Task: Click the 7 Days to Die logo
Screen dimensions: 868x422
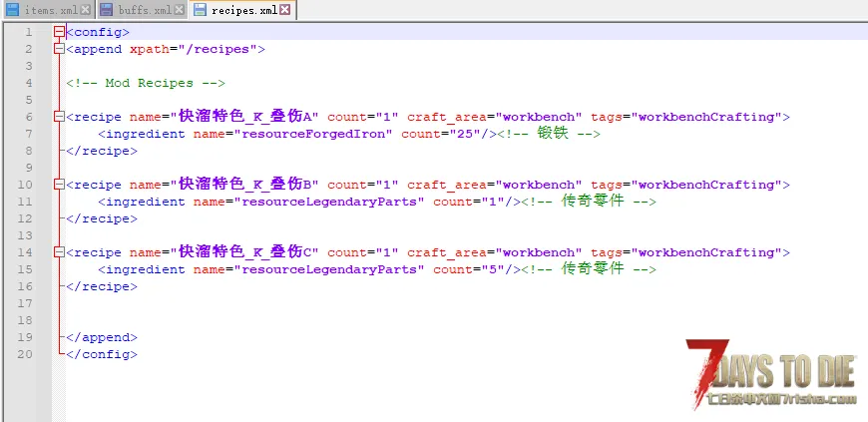Action: click(769, 375)
